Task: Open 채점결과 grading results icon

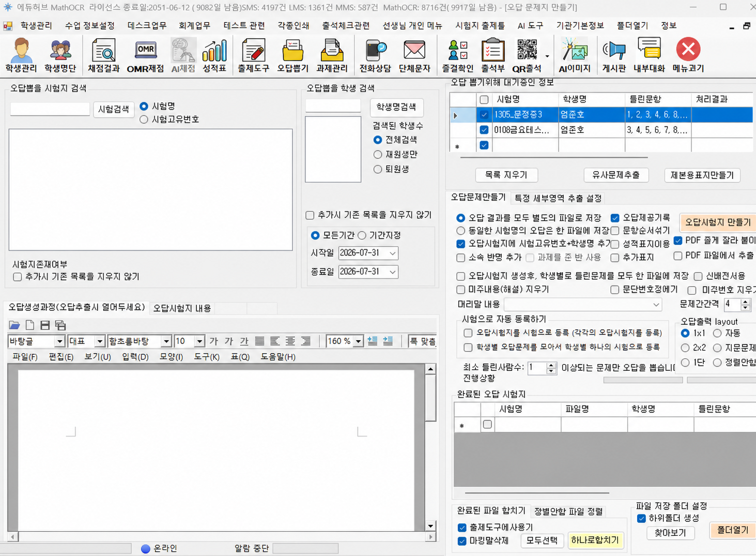Action: tap(103, 55)
